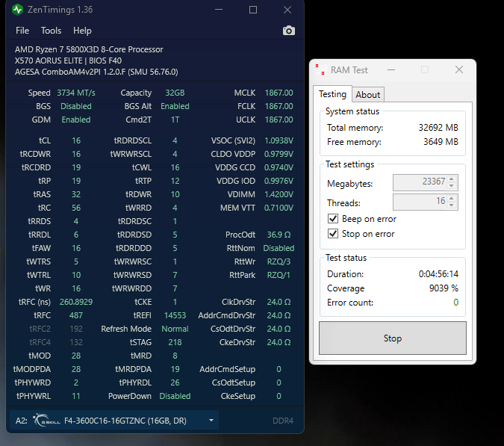The height and width of the screenshot is (446, 504).
Task: Click the tSTAG value 218
Action: pos(175,342)
